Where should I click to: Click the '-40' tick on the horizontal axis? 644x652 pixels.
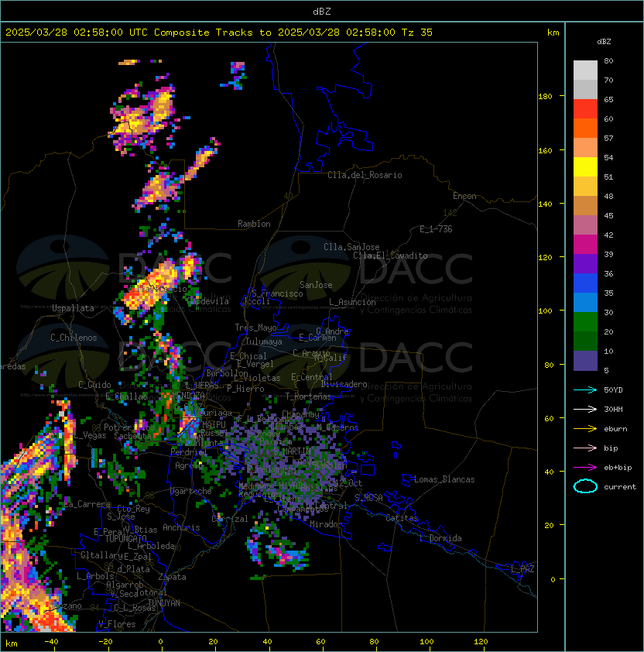point(52,642)
